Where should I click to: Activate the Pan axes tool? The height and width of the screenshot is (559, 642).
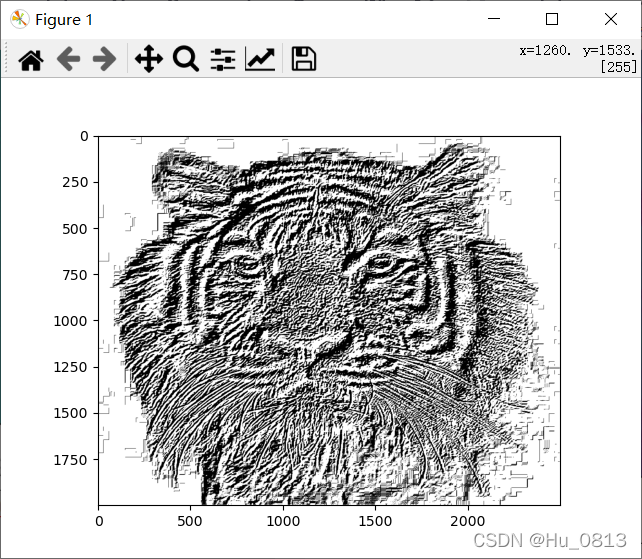pyautogui.click(x=149, y=59)
